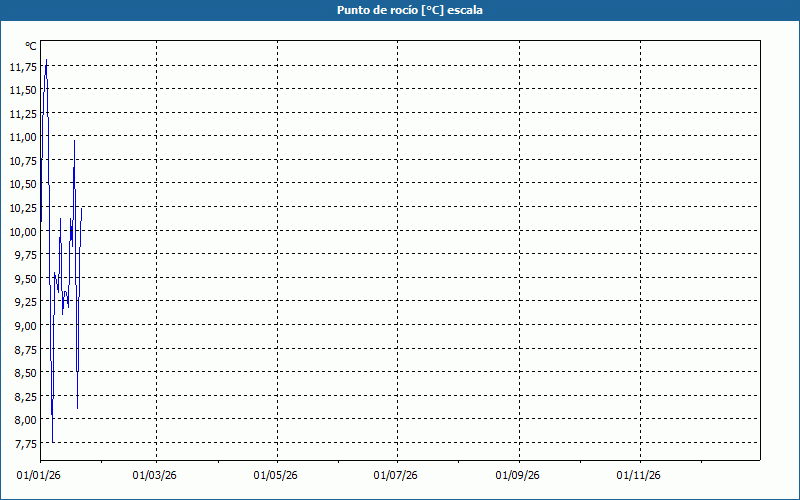Select the 01/03/26 date label on the x-axis
800x500 pixels.
pyautogui.click(x=155, y=475)
